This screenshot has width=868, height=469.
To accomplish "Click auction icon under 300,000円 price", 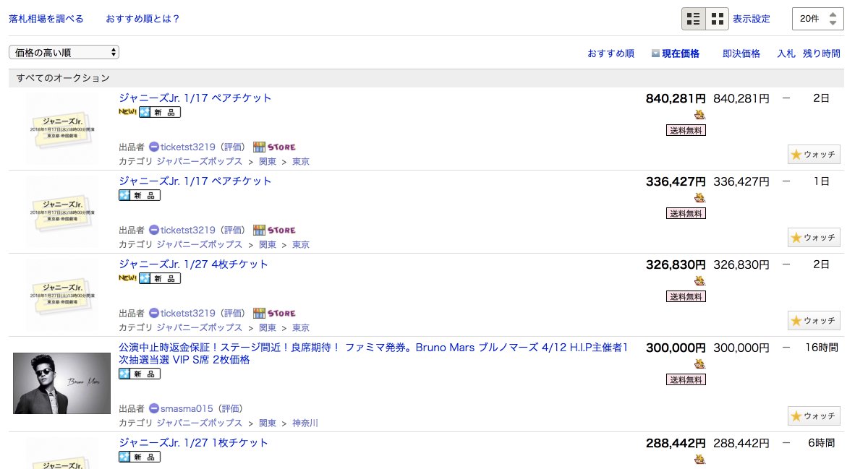I will coord(699,363).
